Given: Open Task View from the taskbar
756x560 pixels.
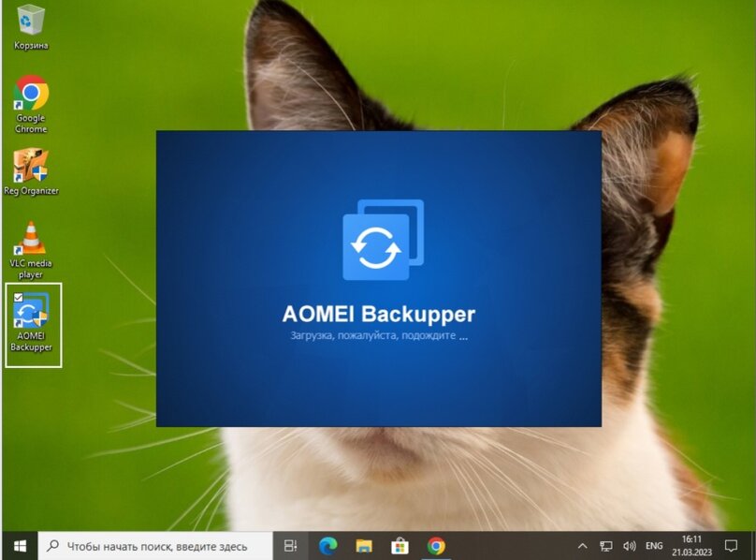Looking at the screenshot, I should 291,546.
